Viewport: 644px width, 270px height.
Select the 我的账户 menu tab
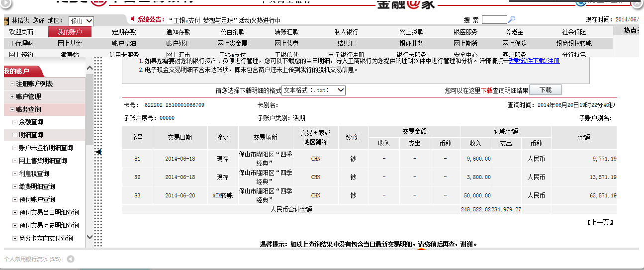click(x=70, y=32)
